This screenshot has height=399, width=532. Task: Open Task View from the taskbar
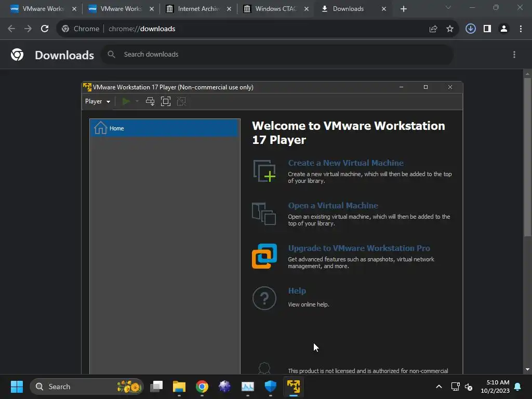tap(156, 387)
